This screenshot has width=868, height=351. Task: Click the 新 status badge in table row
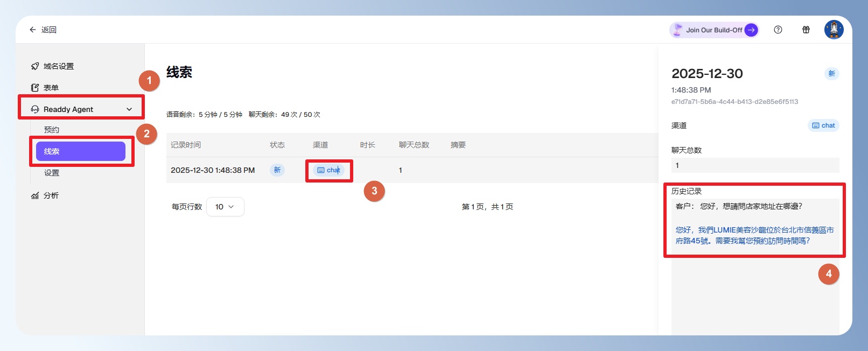point(277,170)
